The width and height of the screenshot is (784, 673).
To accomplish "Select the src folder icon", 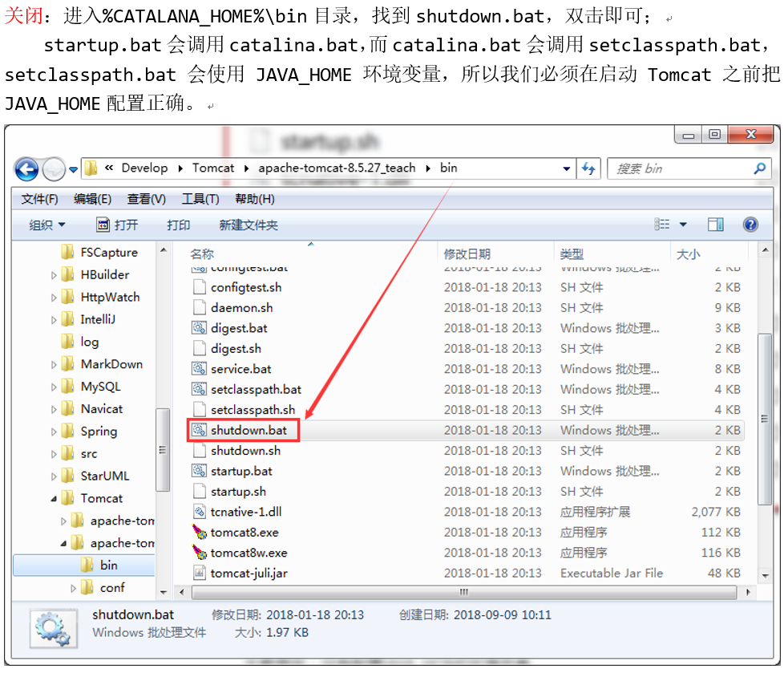I will [67, 454].
